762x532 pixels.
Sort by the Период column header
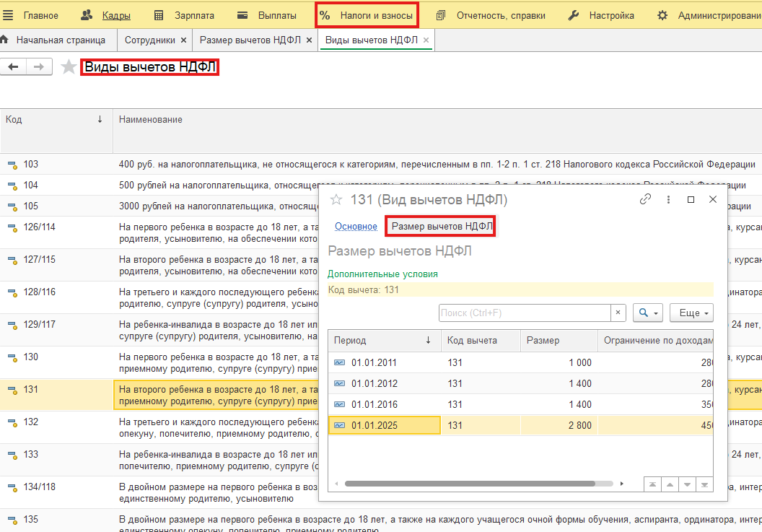385,341
